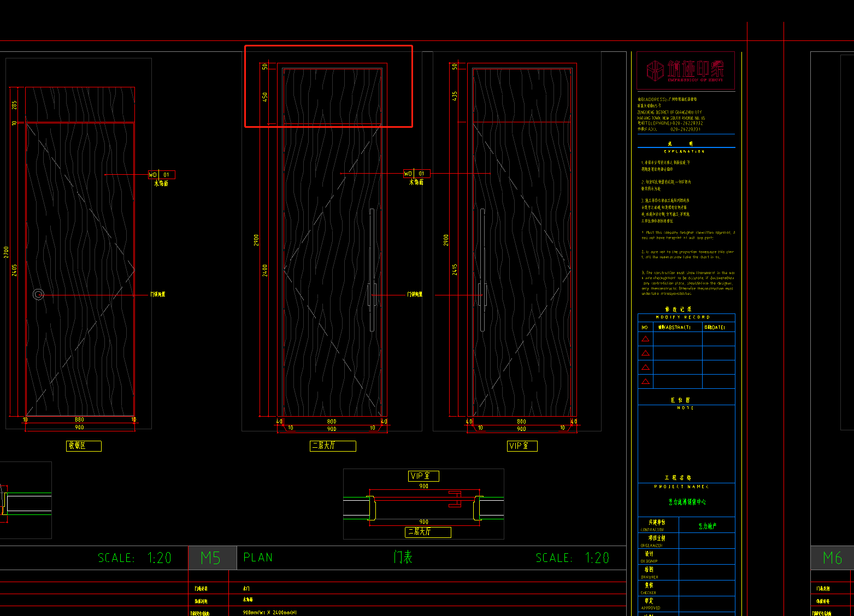
Task: Click the 900mm(W) X 2400mm(H) size entry
Action: pos(270,613)
